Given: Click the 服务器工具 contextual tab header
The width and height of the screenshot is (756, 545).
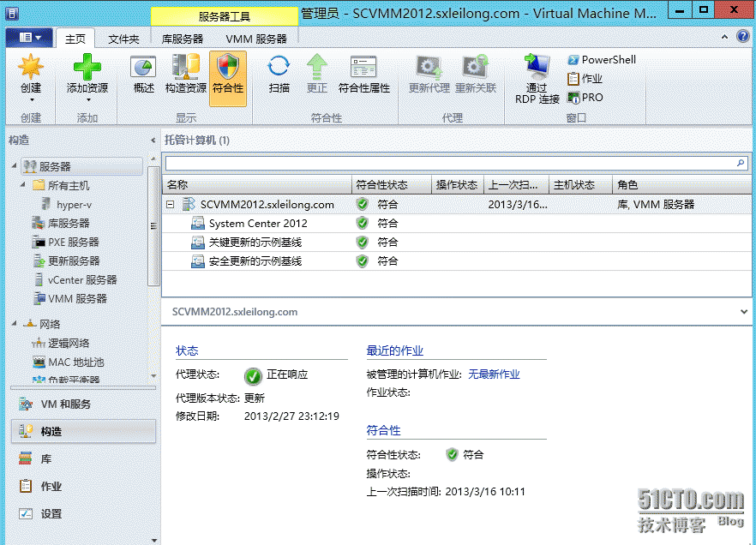Looking at the screenshot, I should click(225, 16).
